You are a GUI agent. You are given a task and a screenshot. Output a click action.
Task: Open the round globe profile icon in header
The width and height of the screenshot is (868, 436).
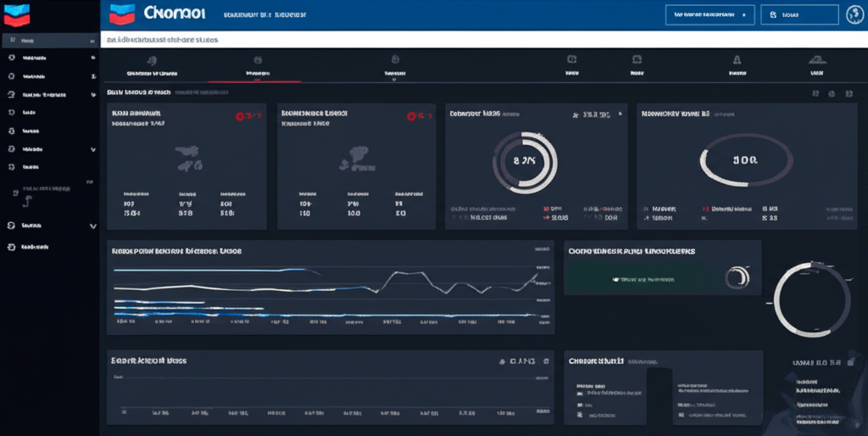point(854,14)
